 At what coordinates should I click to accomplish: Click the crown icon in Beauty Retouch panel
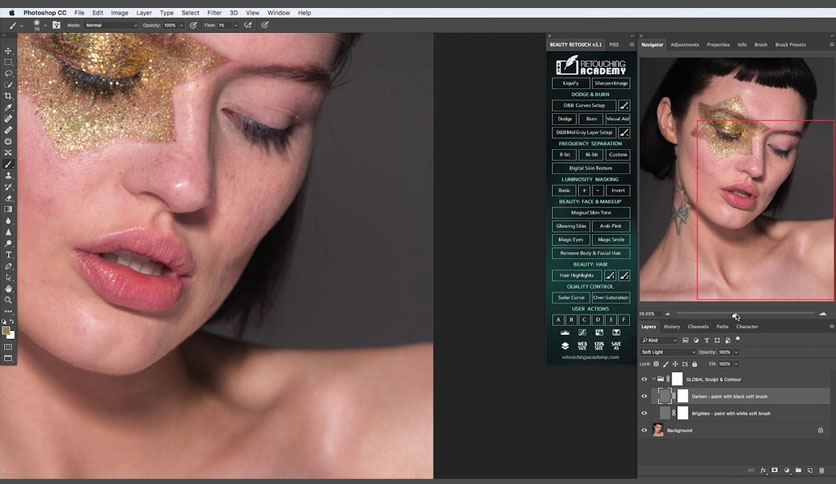pos(565,333)
